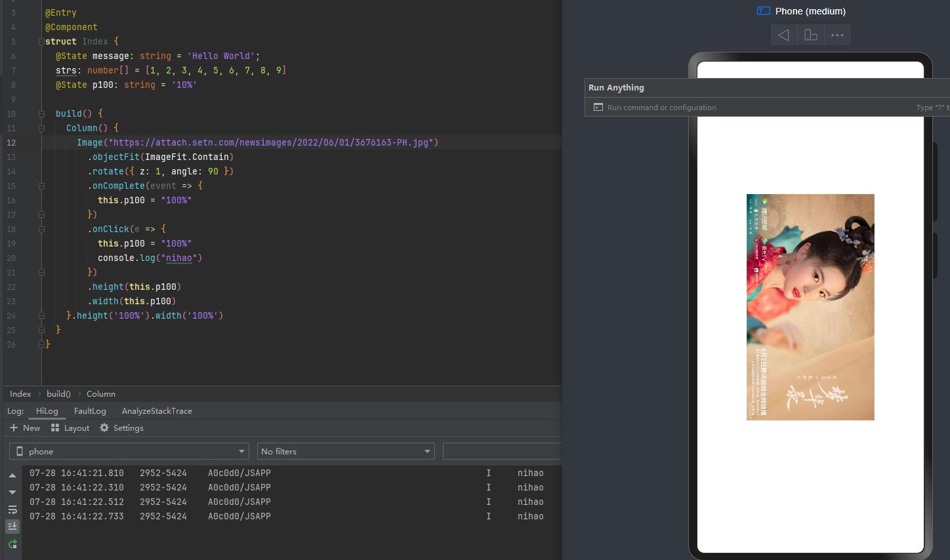
Task: Click the rotate angle value 90
Action: (x=213, y=171)
